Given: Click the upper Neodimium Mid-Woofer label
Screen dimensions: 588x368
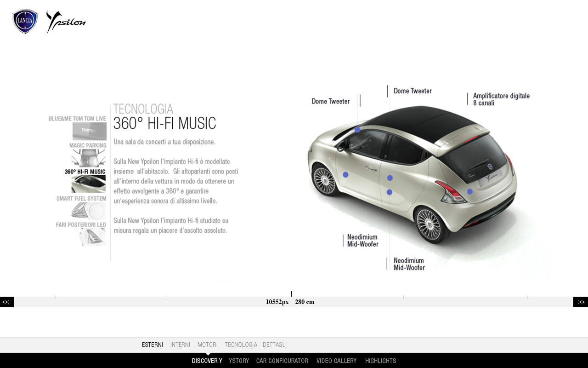Looking at the screenshot, I should click(362, 241).
